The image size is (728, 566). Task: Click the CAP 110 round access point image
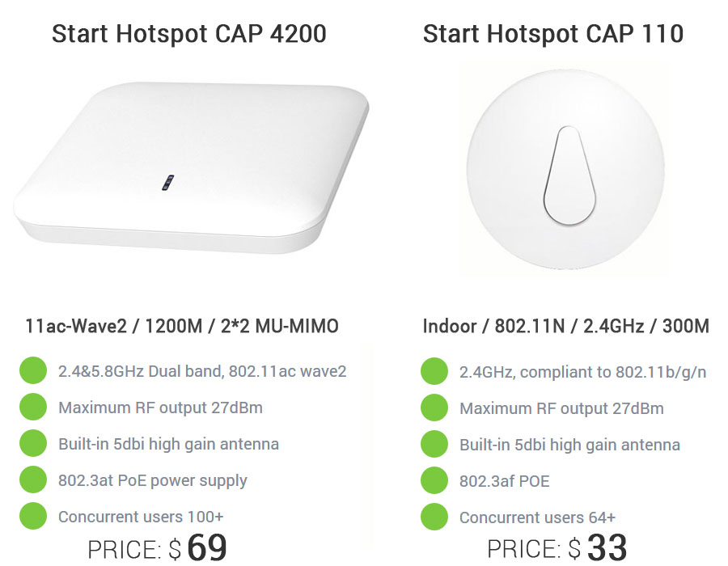point(565,169)
